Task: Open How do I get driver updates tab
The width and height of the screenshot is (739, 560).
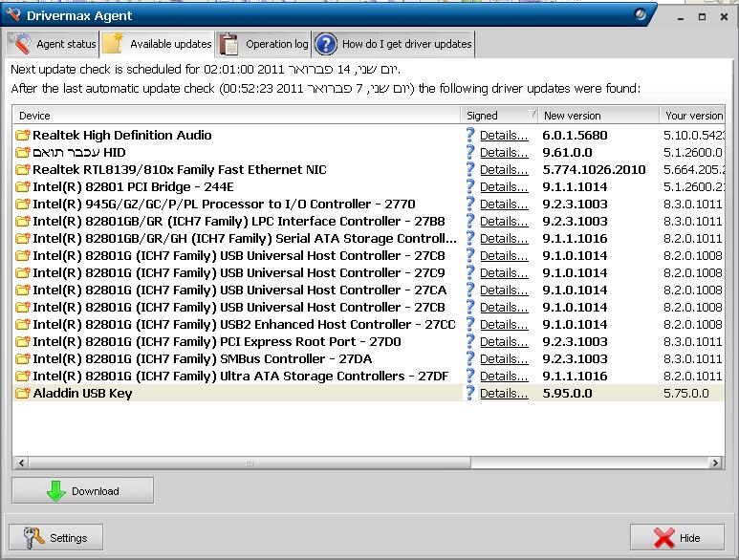Action: (x=393, y=44)
